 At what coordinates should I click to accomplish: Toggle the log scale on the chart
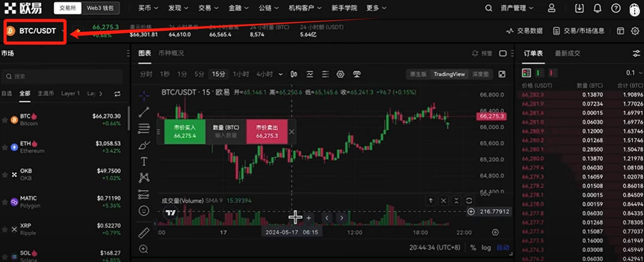486,248
